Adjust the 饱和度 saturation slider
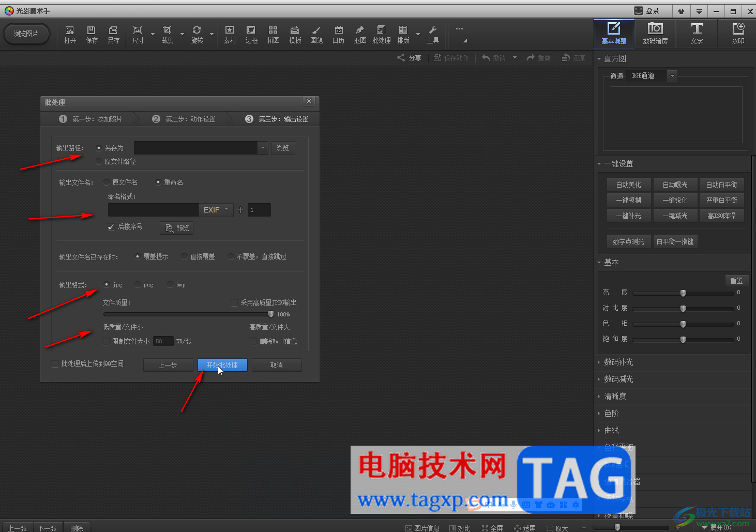The image size is (756, 532). click(x=683, y=340)
